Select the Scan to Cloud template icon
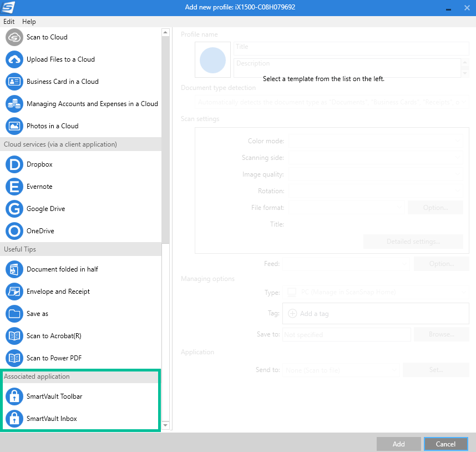 click(14, 37)
